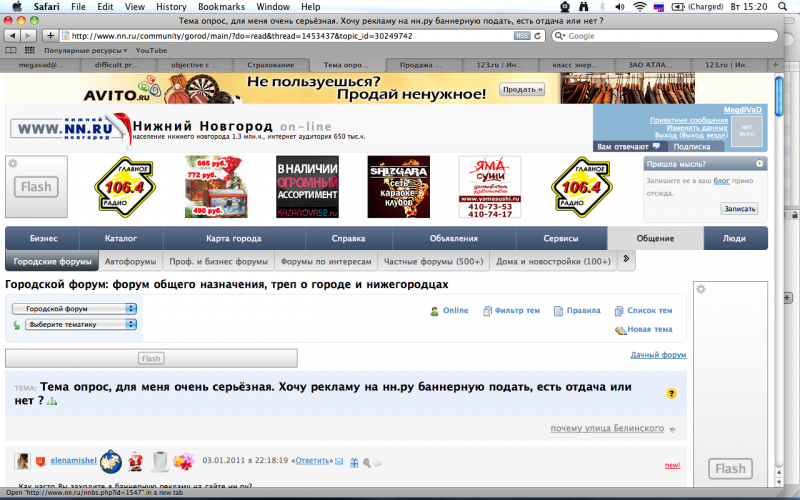
Task: Click the Google search field
Action: coord(665,36)
